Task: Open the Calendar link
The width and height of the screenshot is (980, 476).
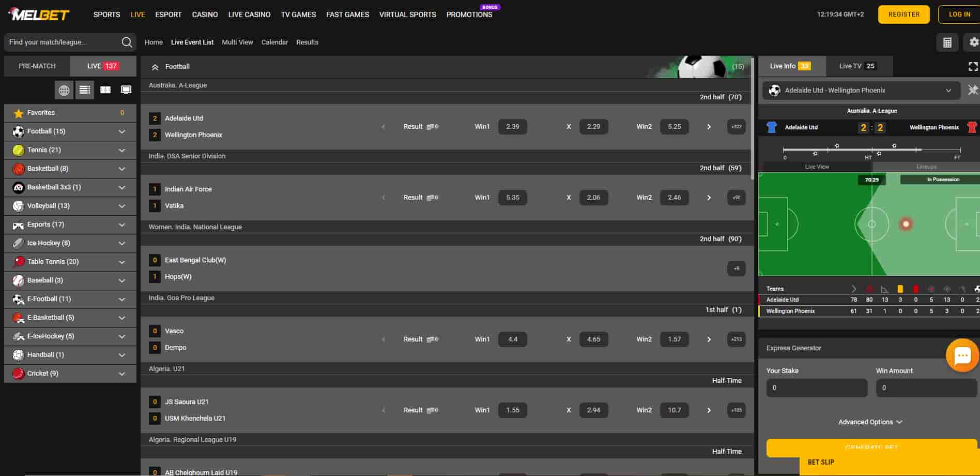Action: [274, 42]
